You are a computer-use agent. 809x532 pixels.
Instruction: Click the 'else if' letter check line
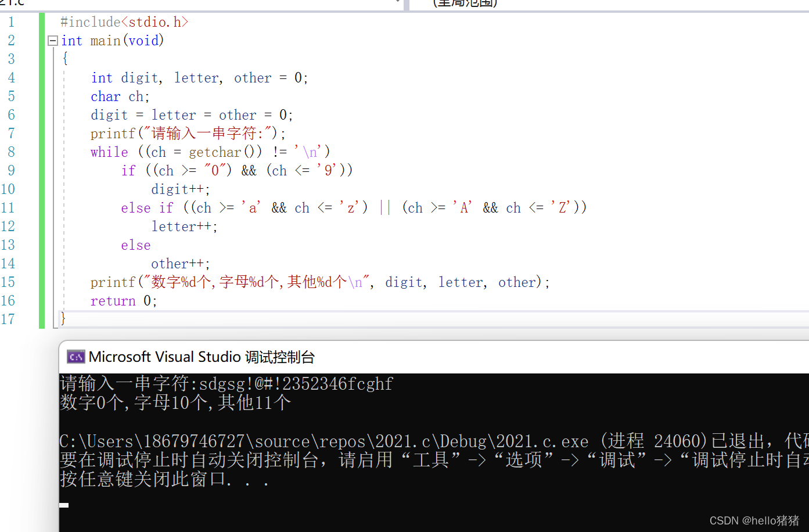(x=354, y=208)
